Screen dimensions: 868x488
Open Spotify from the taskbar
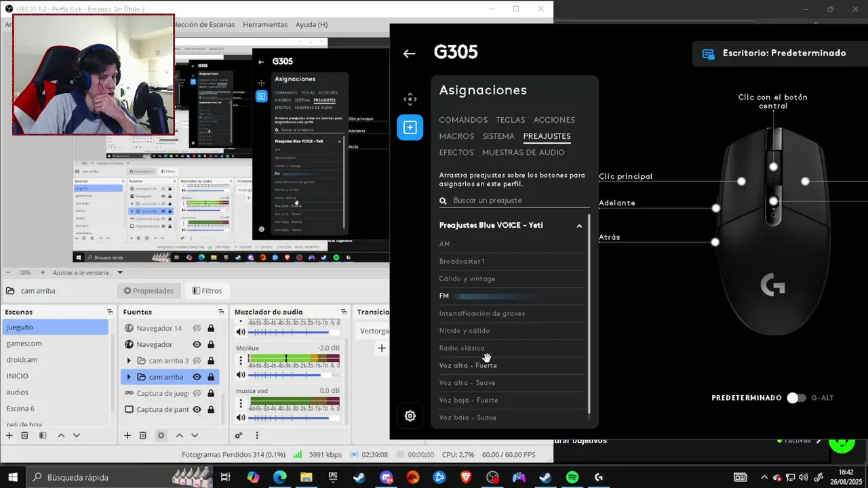tap(572, 477)
